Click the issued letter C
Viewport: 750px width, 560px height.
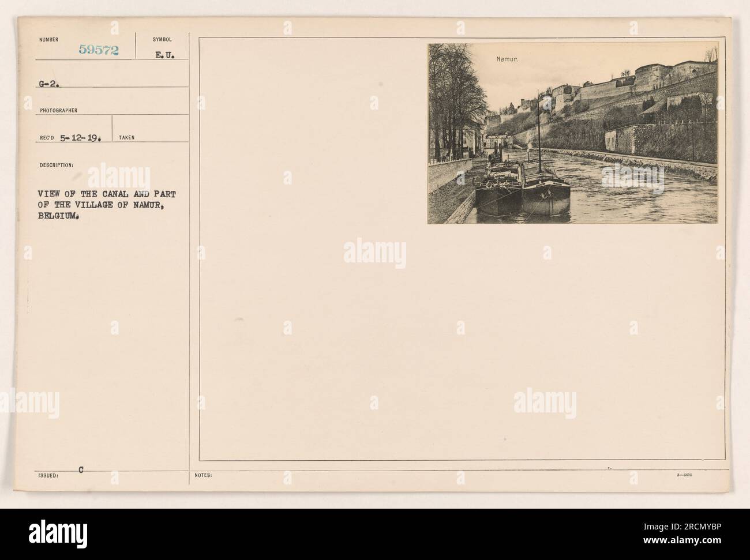point(81,470)
